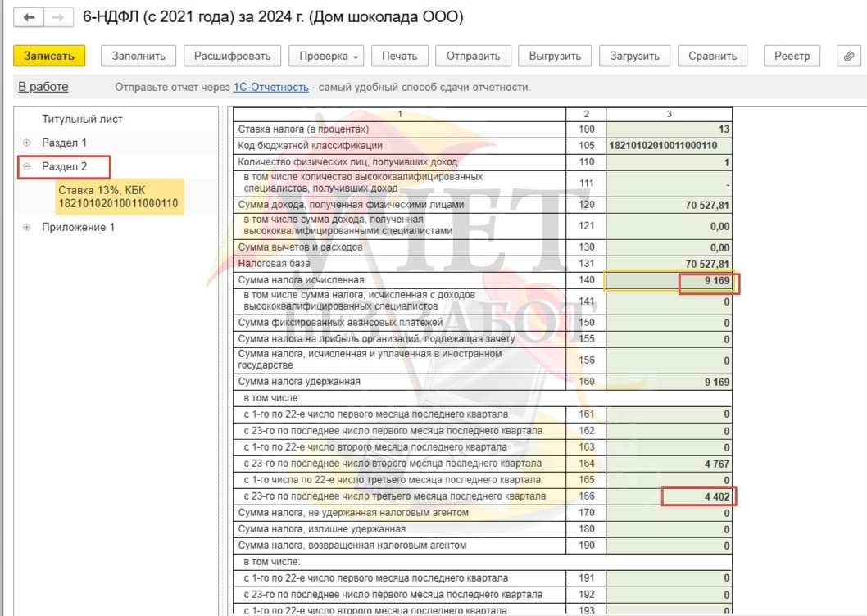Click the Сравнить button

[x=713, y=56]
